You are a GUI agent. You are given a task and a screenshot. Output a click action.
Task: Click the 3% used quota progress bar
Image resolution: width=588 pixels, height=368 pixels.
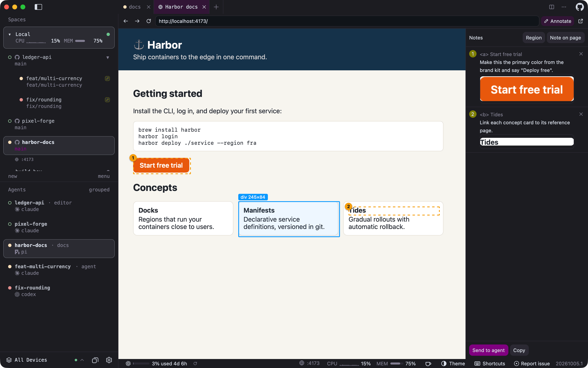141,363
